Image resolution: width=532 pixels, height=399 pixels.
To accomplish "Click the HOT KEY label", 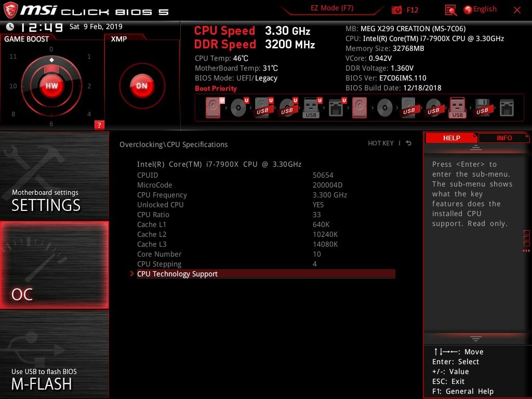I will click(381, 143).
